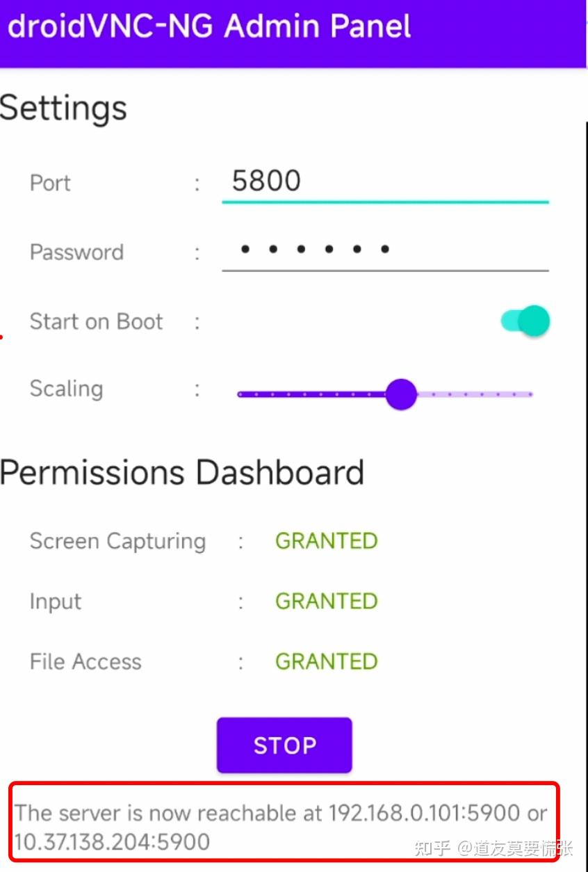The height and width of the screenshot is (872, 588).
Task: Click the Scaling label
Action: 66,389
